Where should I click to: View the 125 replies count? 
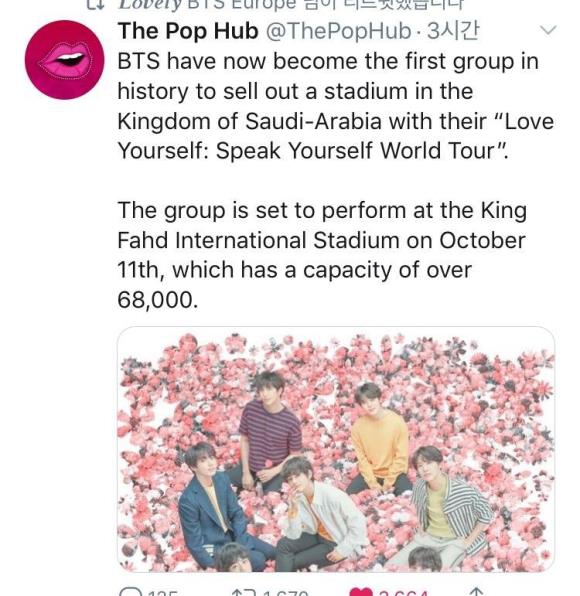(162, 593)
